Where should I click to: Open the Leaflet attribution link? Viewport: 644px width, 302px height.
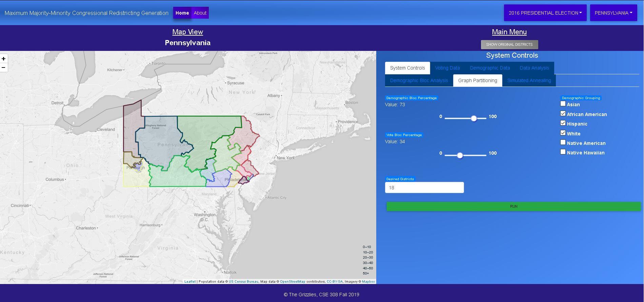[190, 282]
